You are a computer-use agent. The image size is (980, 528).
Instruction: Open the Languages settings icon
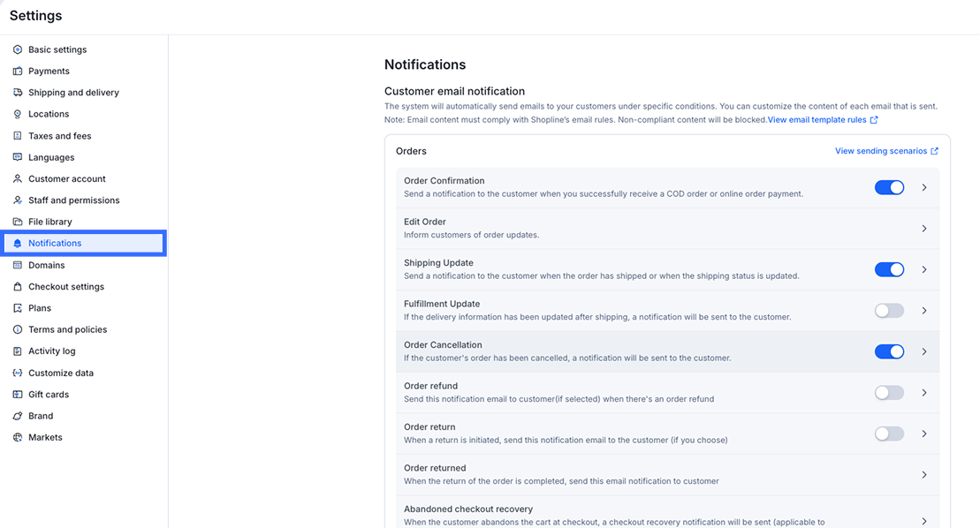tap(18, 157)
